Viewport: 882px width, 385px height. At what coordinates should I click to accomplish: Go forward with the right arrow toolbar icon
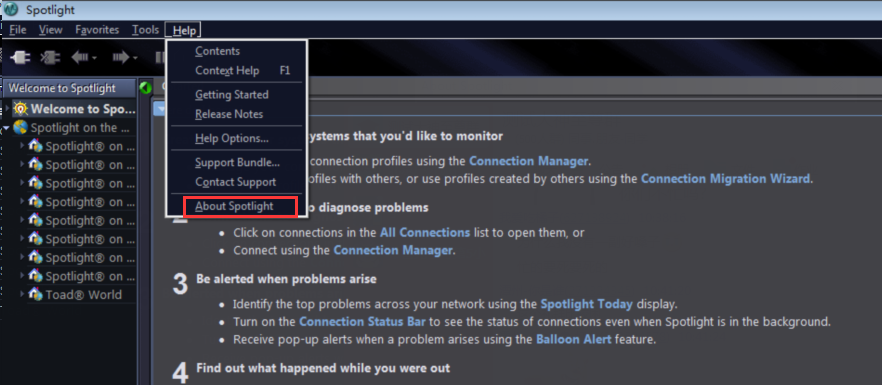121,57
